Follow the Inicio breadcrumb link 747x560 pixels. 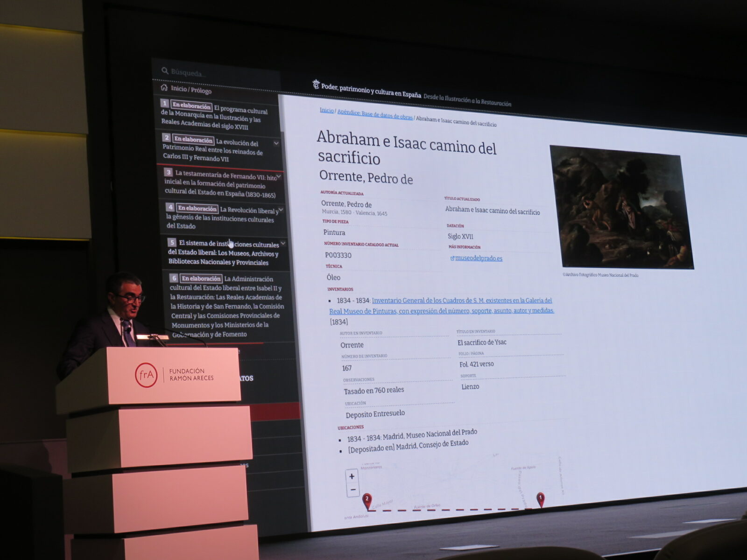(x=327, y=111)
